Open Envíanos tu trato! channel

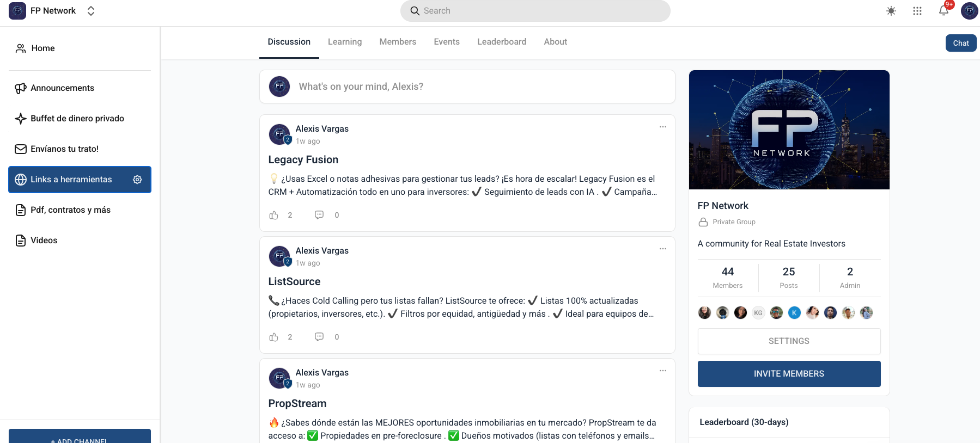click(x=80, y=149)
